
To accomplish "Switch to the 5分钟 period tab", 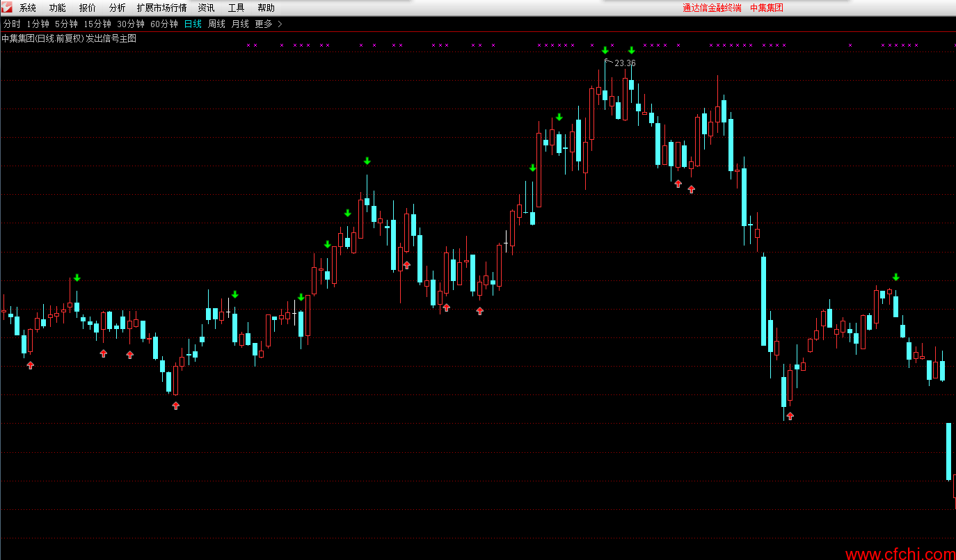I will (x=66, y=24).
